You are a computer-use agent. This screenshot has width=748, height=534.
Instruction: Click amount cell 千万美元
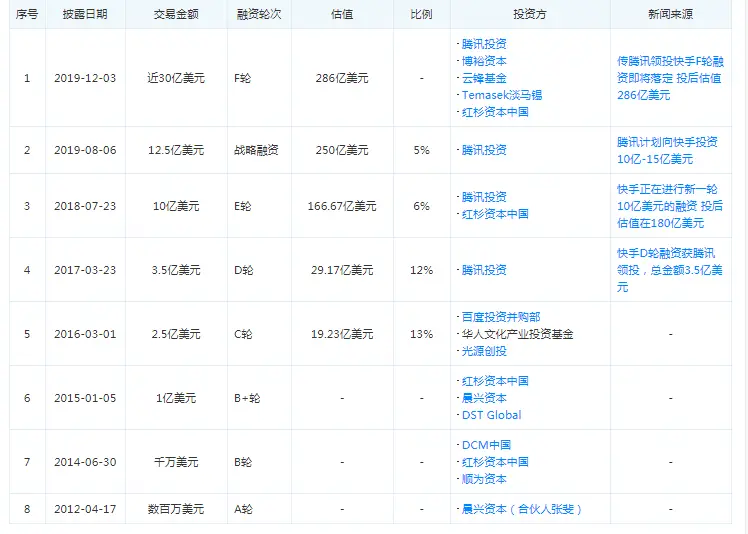(x=176, y=462)
